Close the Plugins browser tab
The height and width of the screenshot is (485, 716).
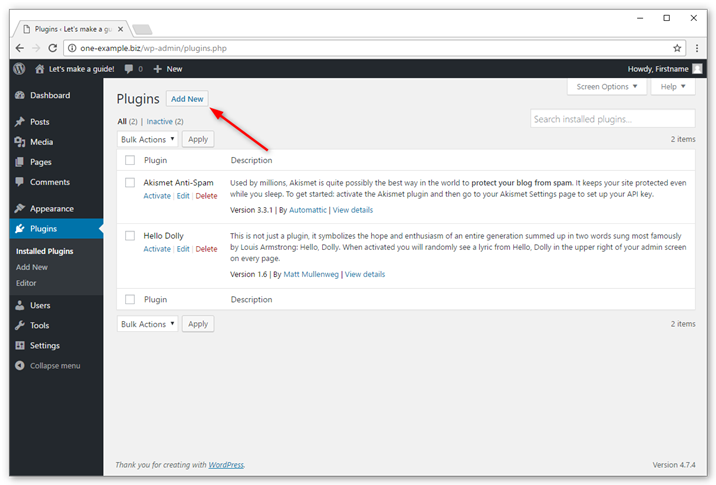pos(121,29)
